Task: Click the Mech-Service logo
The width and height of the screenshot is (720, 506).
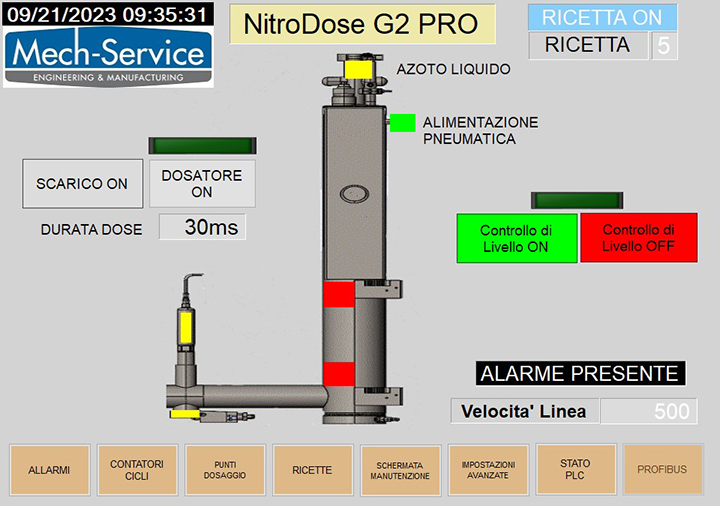Action: [107, 57]
